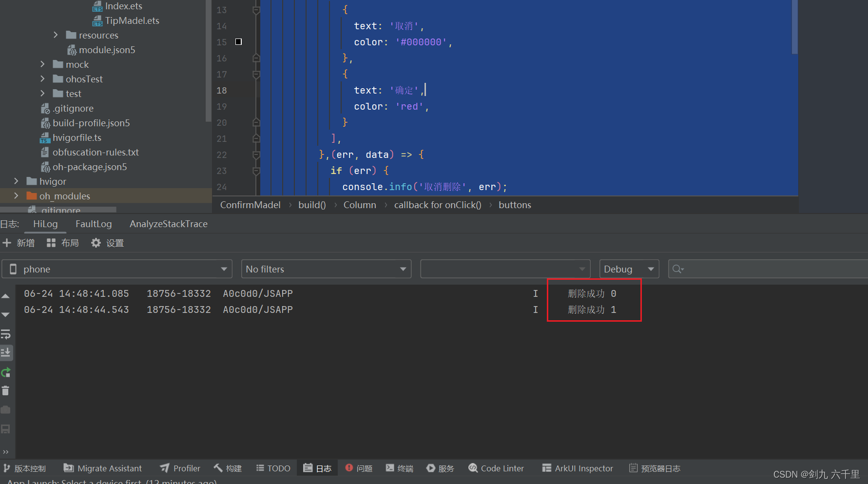
Task: Collapse code fold marker at line 23
Action: (256, 171)
